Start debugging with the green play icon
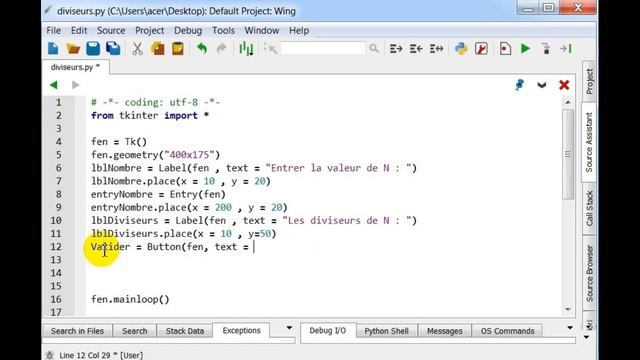This screenshot has width=640, height=360. point(525,49)
